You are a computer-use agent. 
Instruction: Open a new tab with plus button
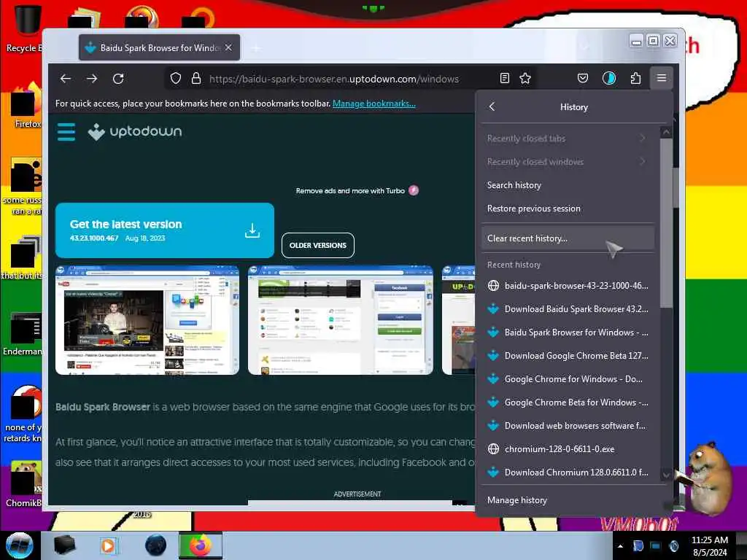(x=256, y=47)
